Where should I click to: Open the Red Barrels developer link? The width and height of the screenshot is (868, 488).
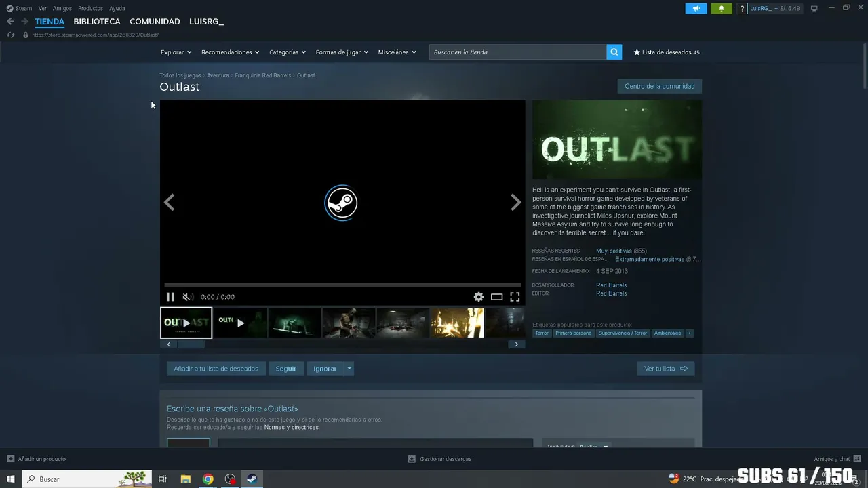tap(611, 285)
